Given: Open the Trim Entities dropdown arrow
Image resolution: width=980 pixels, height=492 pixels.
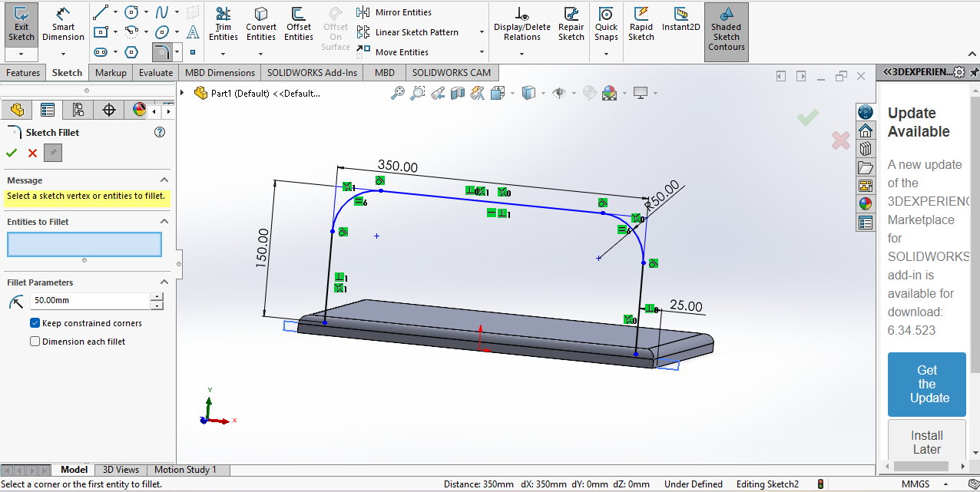Looking at the screenshot, I should tap(223, 54).
